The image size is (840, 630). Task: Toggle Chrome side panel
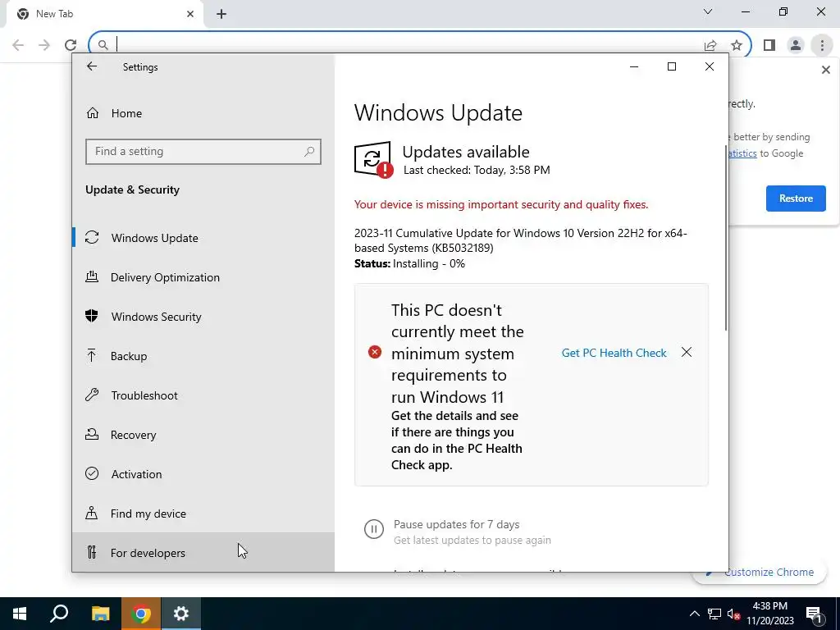769,45
